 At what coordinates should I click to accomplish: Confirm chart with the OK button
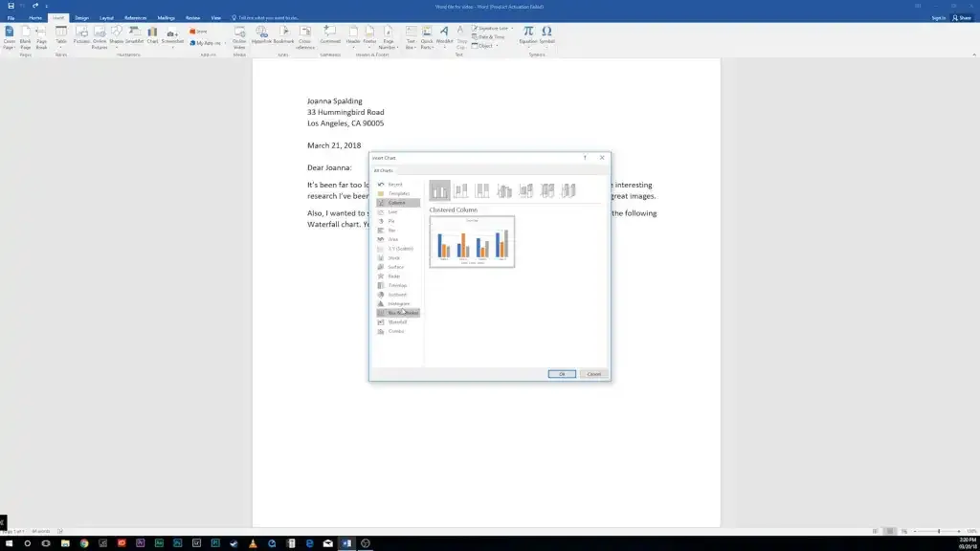[x=562, y=374]
